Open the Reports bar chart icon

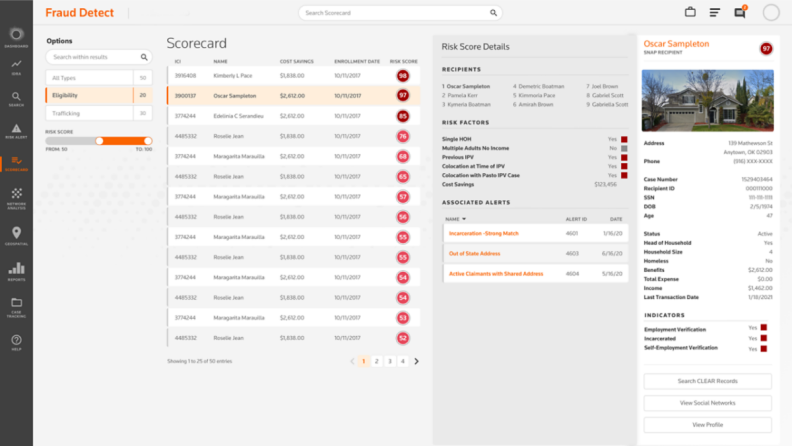pyautogui.click(x=16, y=270)
